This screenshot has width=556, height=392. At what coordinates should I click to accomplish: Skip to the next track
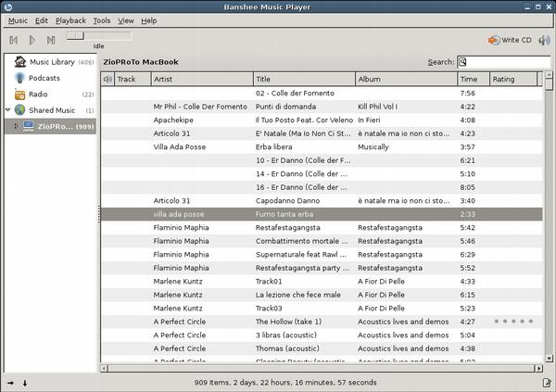(51, 40)
